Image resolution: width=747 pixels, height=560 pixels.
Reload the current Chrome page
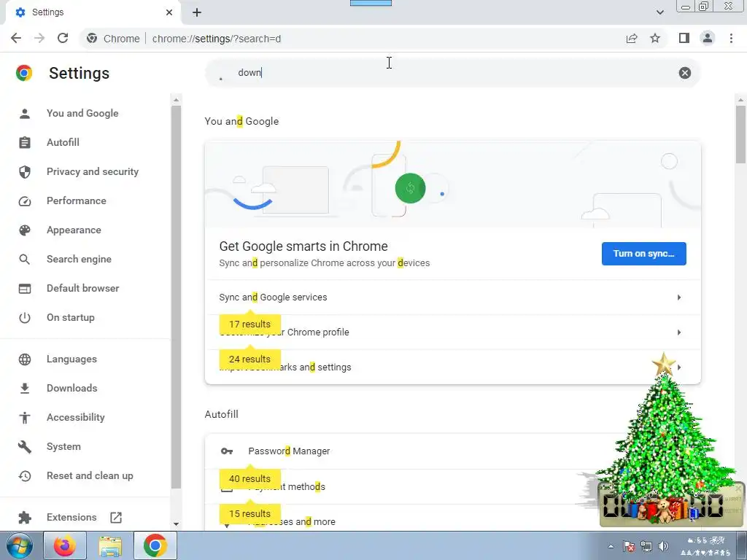point(63,38)
